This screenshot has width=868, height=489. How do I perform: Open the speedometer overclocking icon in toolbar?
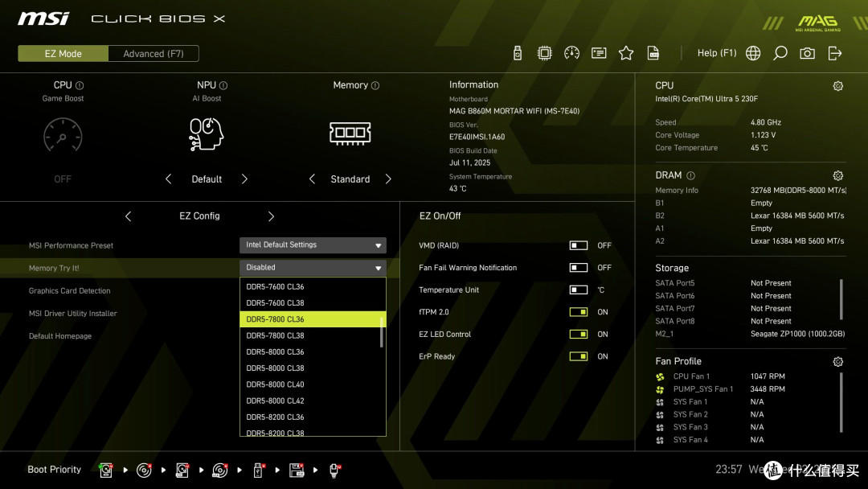coord(571,53)
